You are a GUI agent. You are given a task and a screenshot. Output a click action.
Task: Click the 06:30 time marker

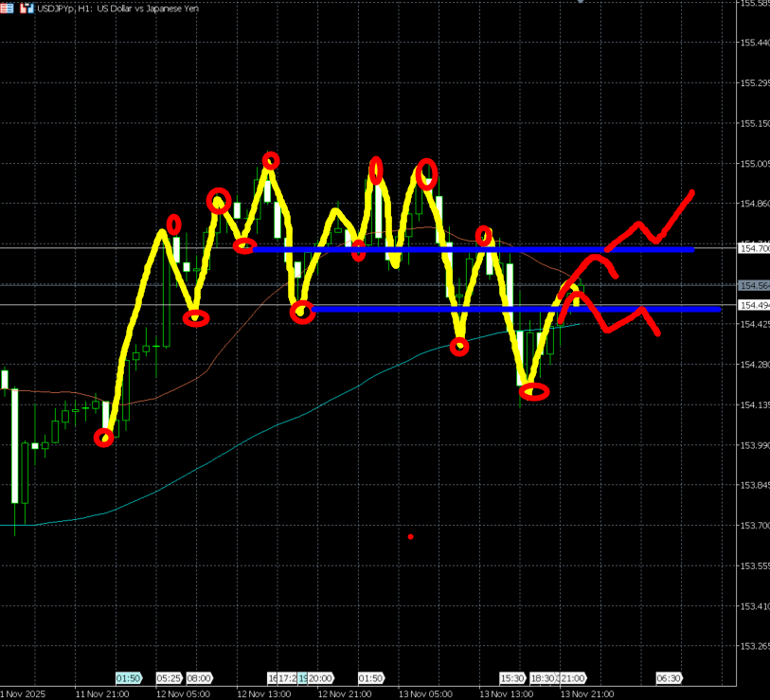[669, 678]
